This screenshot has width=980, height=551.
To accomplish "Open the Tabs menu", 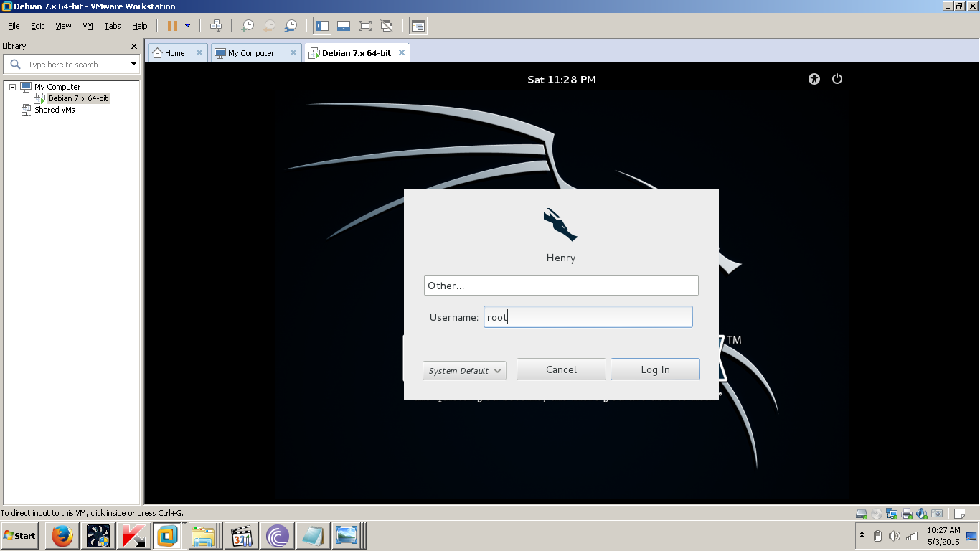I will coord(113,26).
